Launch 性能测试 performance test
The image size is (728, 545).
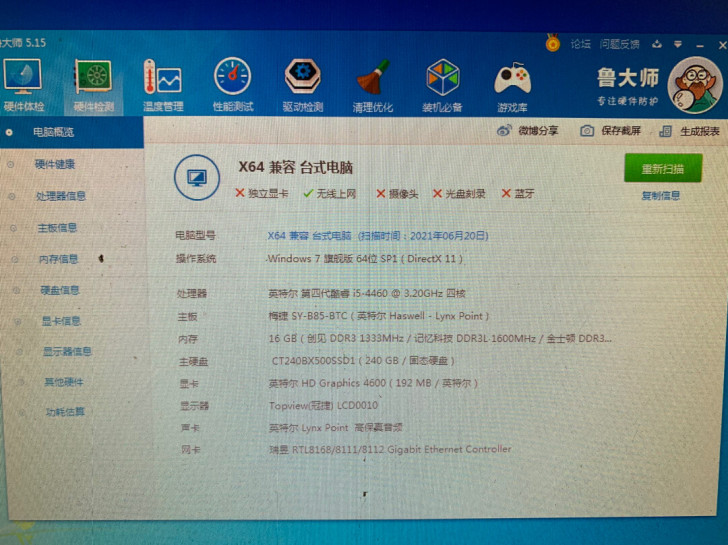(x=233, y=85)
